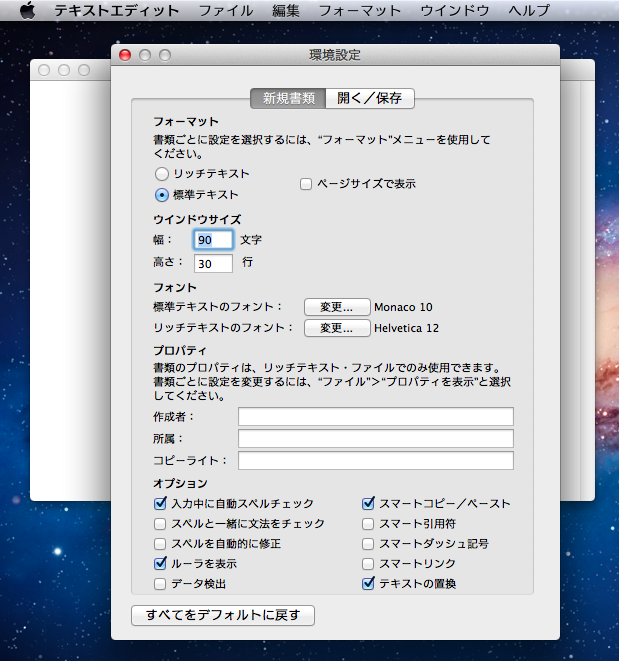619x661 pixels.
Task: Click the フォント section heading
Action: point(175,288)
